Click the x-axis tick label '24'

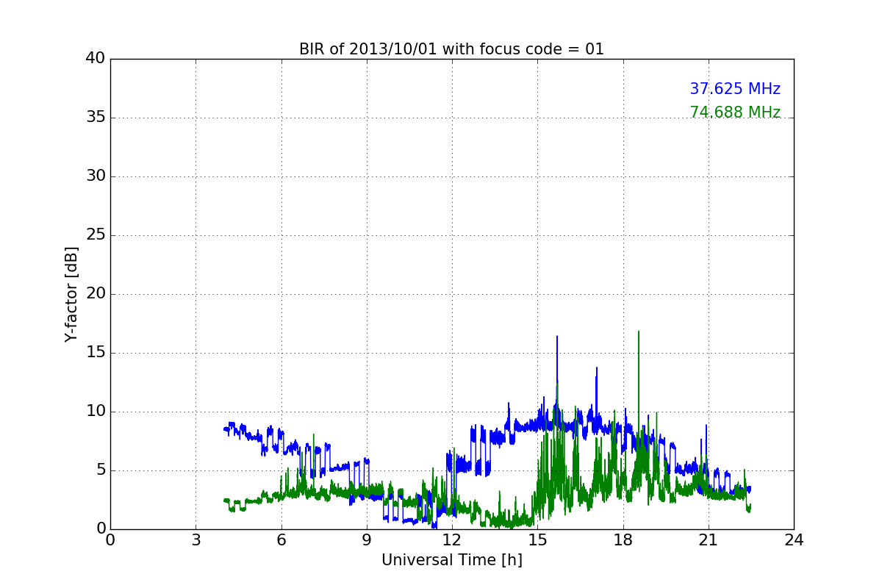tap(794, 540)
